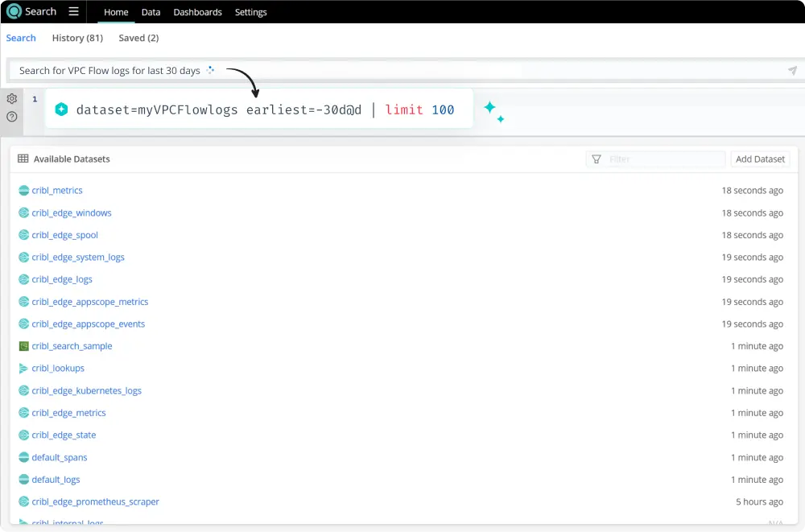Click the cribl_metrics dataset icon
Screen dimensions: 805x532
(x=23, y=191)
